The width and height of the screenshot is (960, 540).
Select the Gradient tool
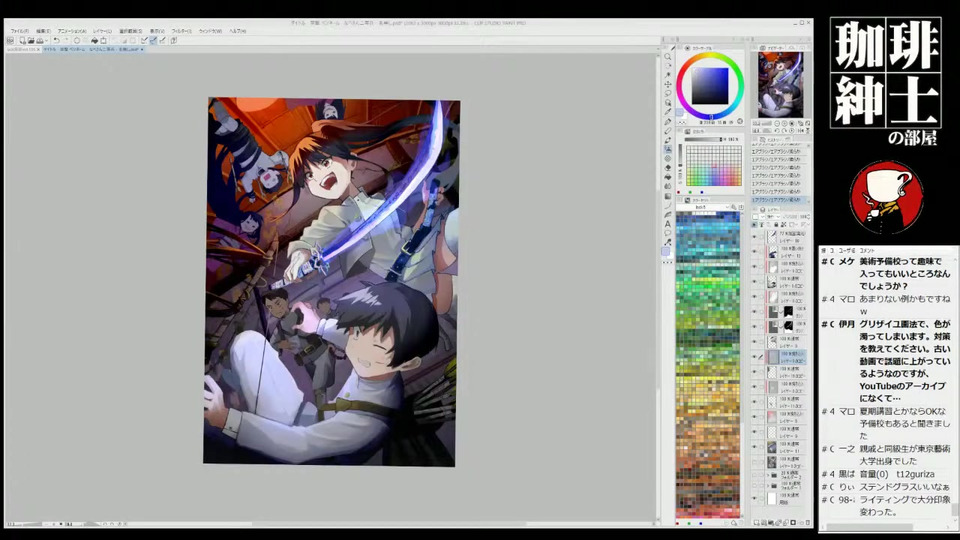pyautogui.click(x=668, y=196)
